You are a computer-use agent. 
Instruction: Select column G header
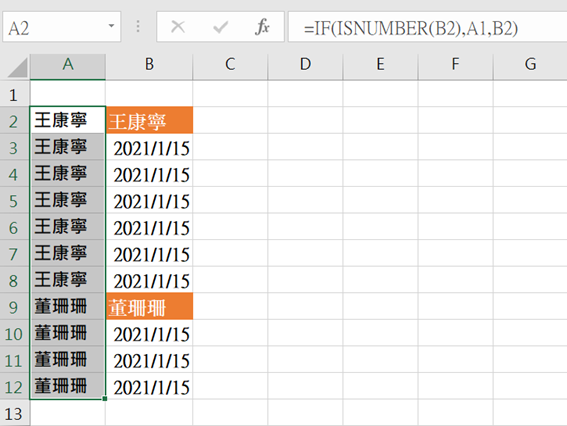tap(530, 67)
